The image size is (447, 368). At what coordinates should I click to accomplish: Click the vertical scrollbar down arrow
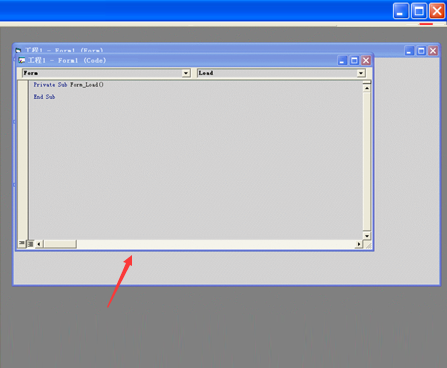pos(367,236)
